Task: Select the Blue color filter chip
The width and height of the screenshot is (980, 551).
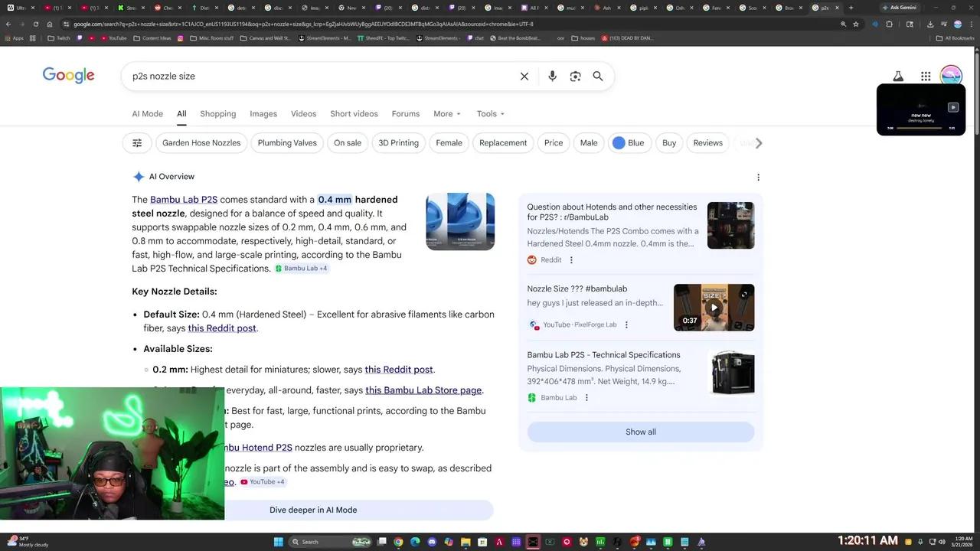Action: click(x=629, y=143)
